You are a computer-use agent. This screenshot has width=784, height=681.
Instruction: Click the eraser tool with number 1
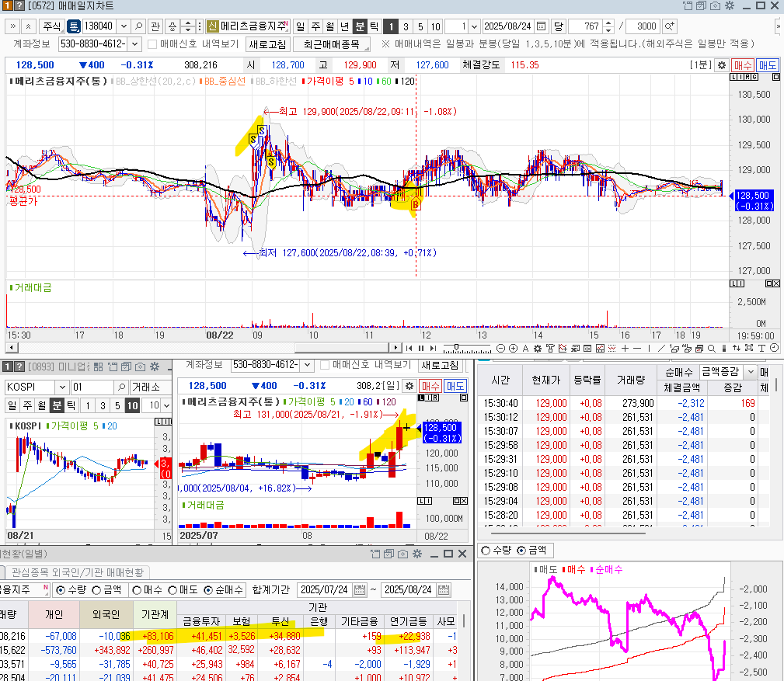[x=674, y=348]
